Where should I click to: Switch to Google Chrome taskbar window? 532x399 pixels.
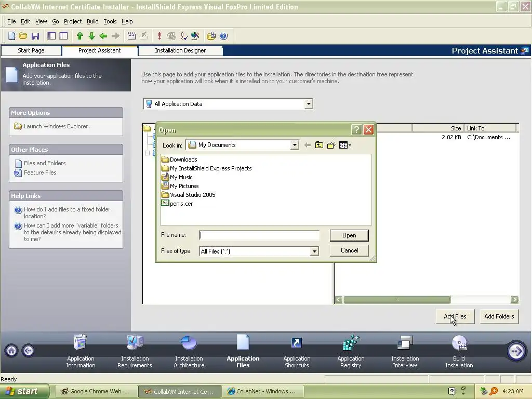pyautogui.click(x=96, y=392)
